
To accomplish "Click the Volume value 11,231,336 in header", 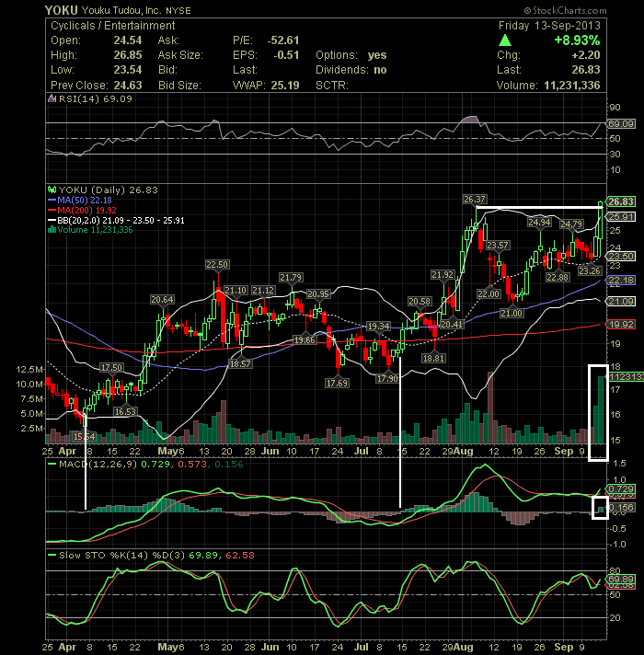I will 571,86.
